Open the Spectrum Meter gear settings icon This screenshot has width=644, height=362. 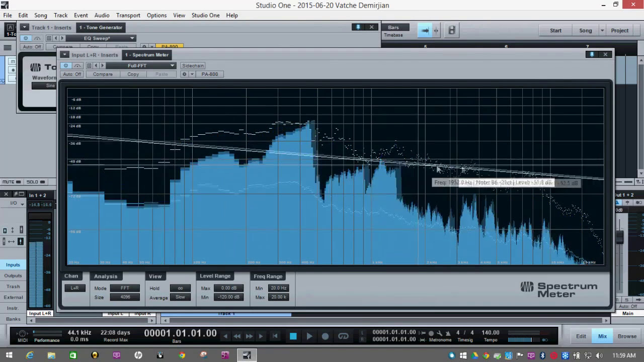(x=184, y=74)
